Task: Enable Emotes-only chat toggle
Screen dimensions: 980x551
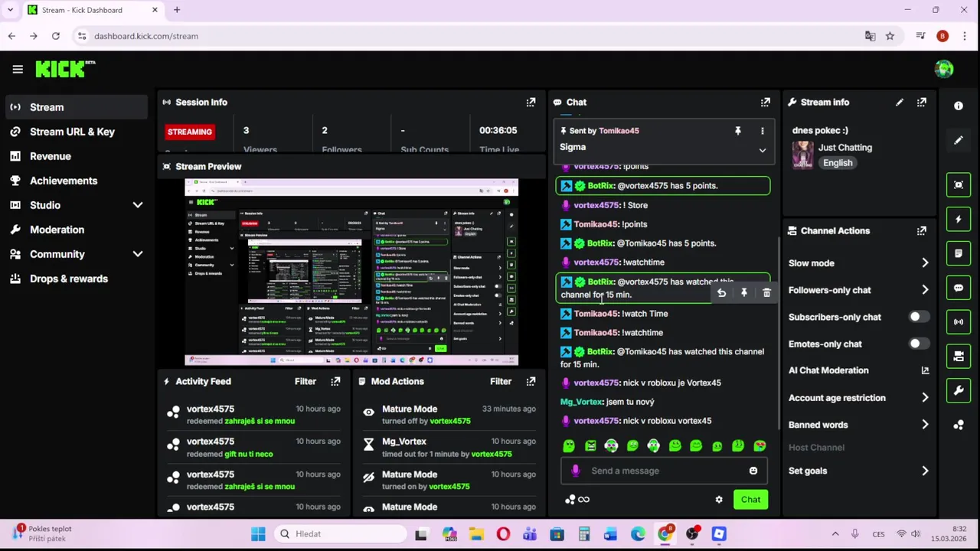Action: click(x=919, y=344)
